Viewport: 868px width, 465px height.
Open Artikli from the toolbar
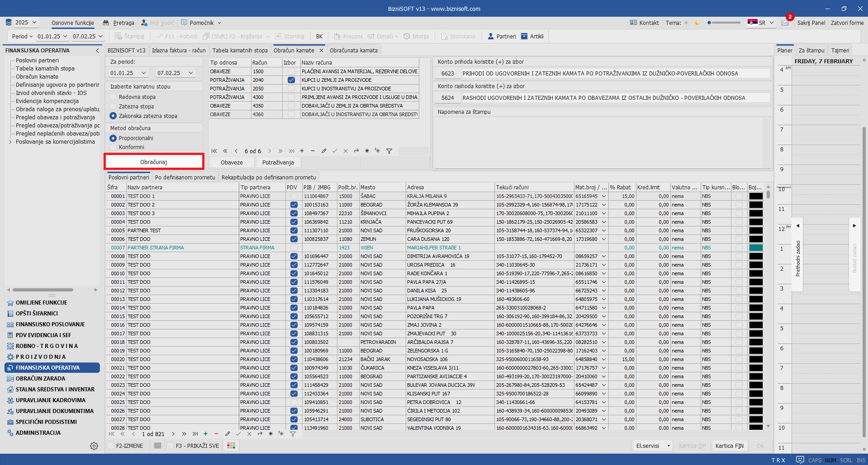[532, 37]
